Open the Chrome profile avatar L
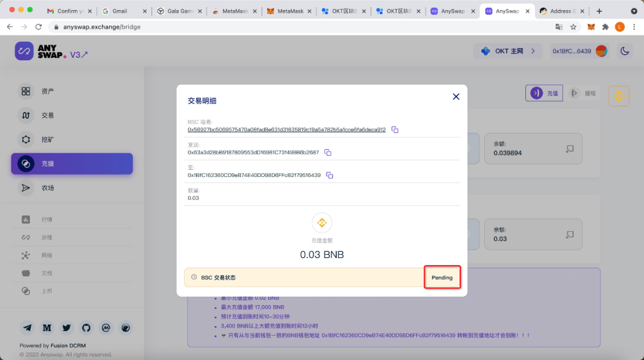 click(x=620, y=27)
